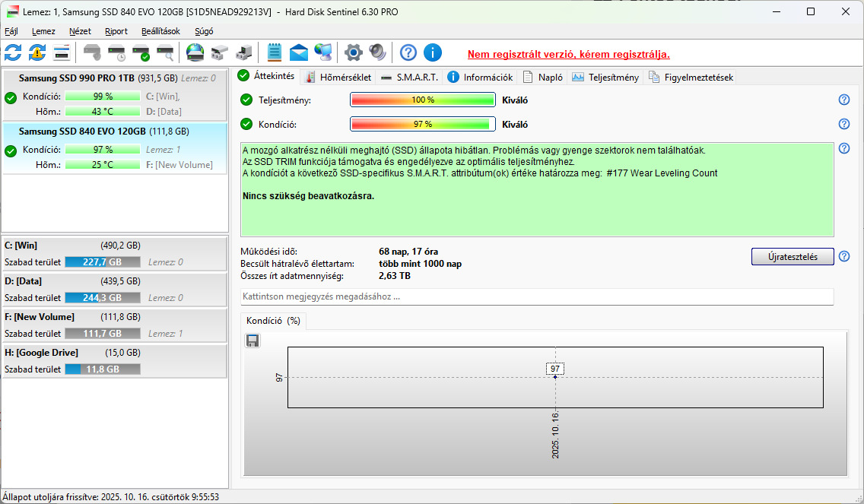The width and height of the screenshot is (864, 504).
Task: Open settings via the gear icon
Action: pos(353,53)
